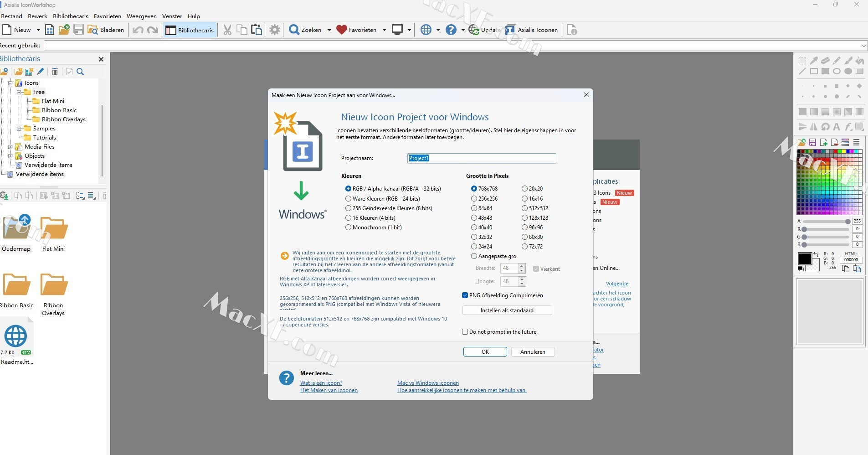Click the magnifier search icon in Bibliothecaris panel
The image size is (868, 455).
[x=80, y=72]
